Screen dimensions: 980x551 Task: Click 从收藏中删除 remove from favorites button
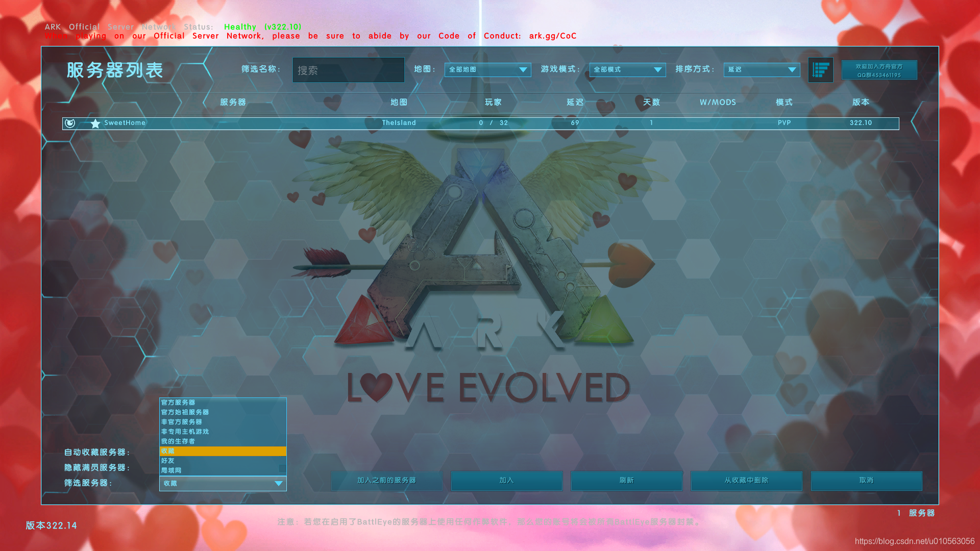coord(746,481)
